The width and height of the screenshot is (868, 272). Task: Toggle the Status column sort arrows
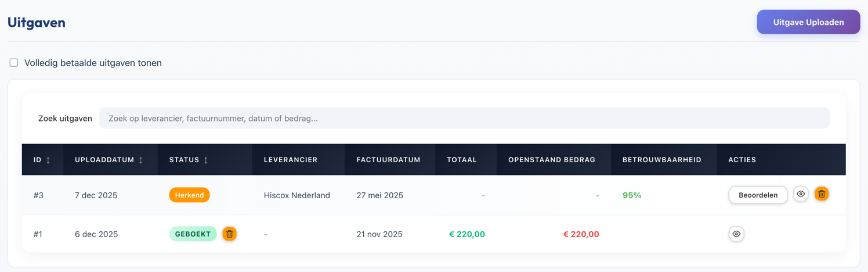[x=206, y=160]
